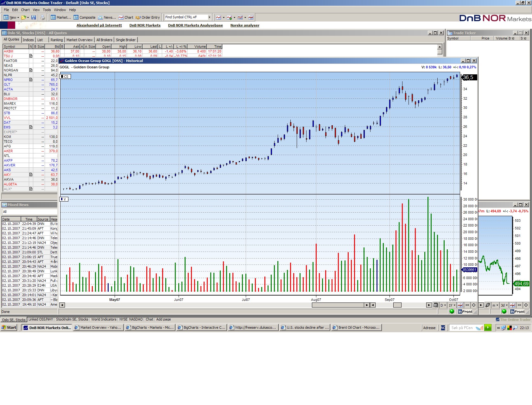Switch to the Single Broker tab
Image resolution: width=532 pixels, height=405 pixels.
click(126, 40)
